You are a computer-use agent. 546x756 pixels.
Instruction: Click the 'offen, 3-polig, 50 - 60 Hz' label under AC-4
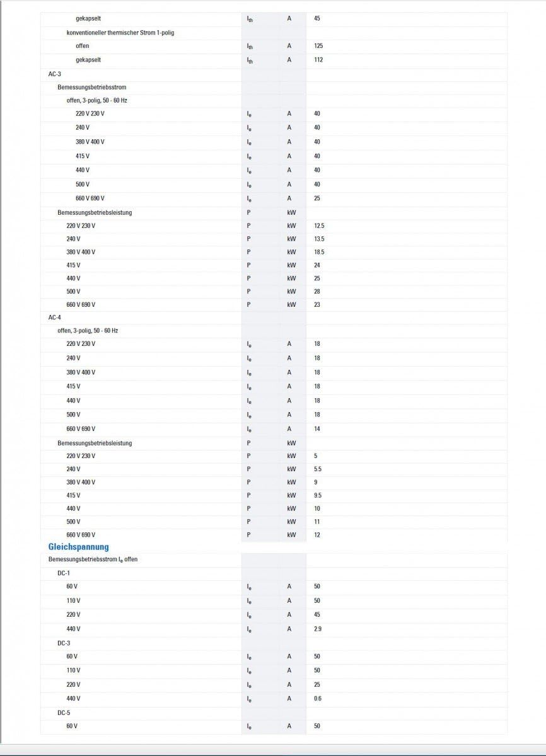point(91,331)
